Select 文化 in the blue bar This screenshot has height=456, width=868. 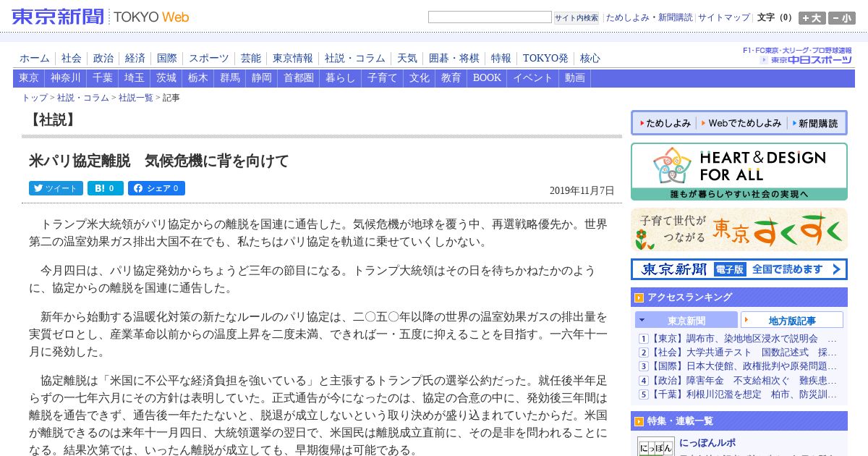pyautogui.click(x=420, y=78)
